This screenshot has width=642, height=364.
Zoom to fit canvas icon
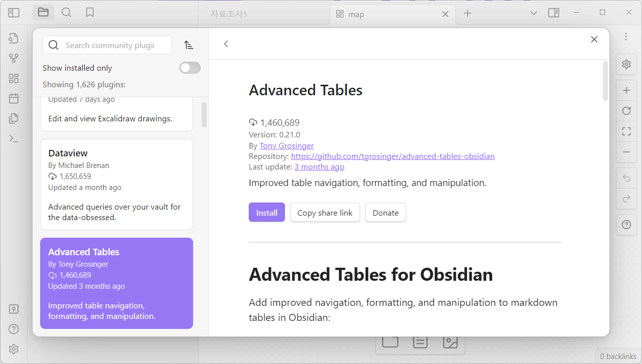click(x=626, y=131)
